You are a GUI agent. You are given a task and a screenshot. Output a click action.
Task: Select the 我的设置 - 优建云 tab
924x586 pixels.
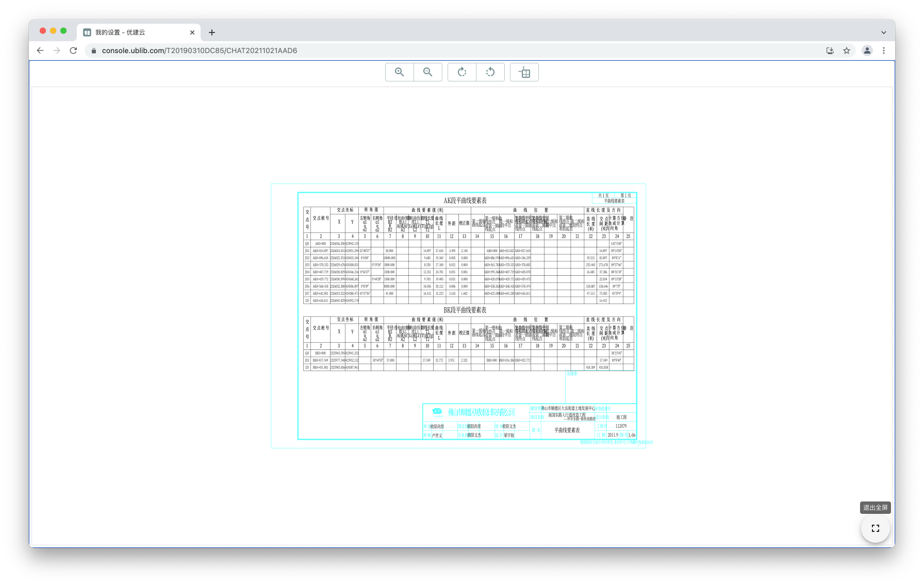[134, 32]
